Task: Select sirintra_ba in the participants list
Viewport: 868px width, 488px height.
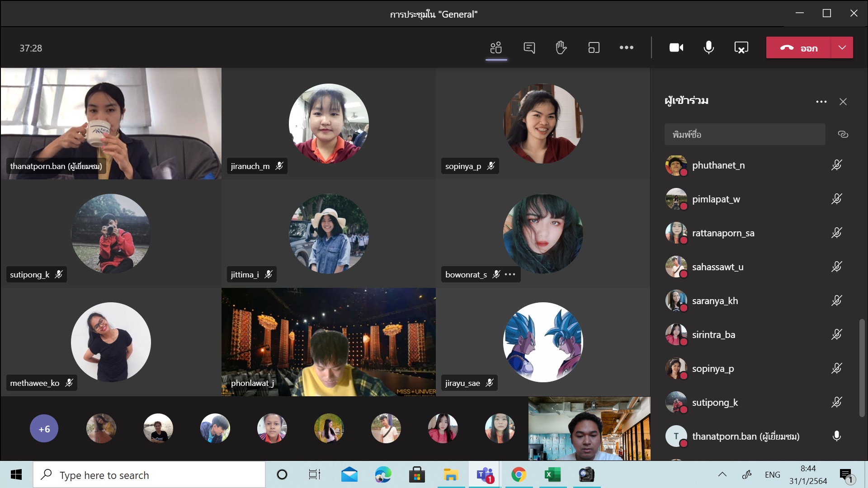Action: click(713, 335)
